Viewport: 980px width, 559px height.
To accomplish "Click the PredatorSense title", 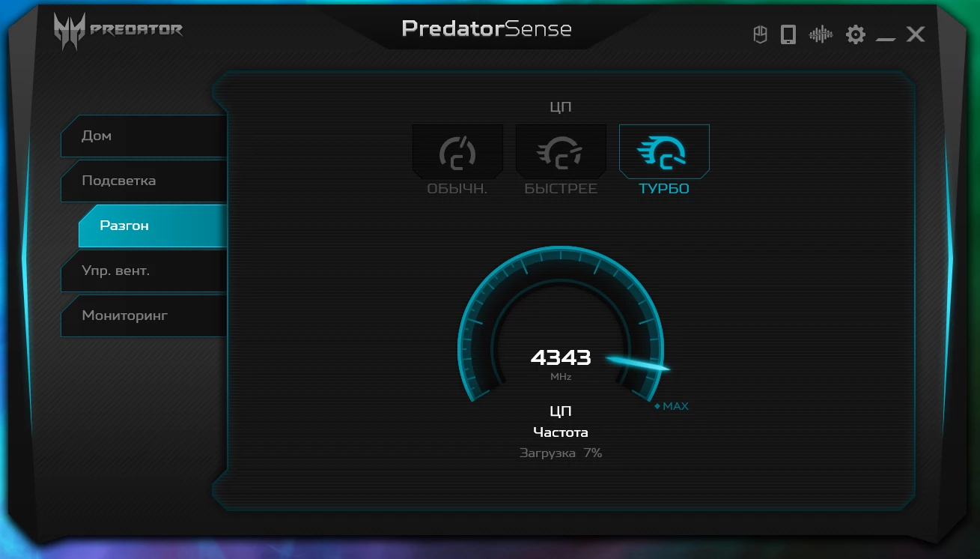I will click(487, 29).
